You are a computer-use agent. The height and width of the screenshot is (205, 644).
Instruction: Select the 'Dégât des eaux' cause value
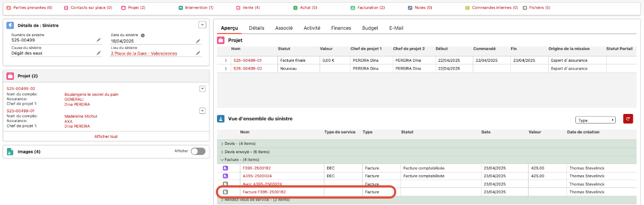27,54
